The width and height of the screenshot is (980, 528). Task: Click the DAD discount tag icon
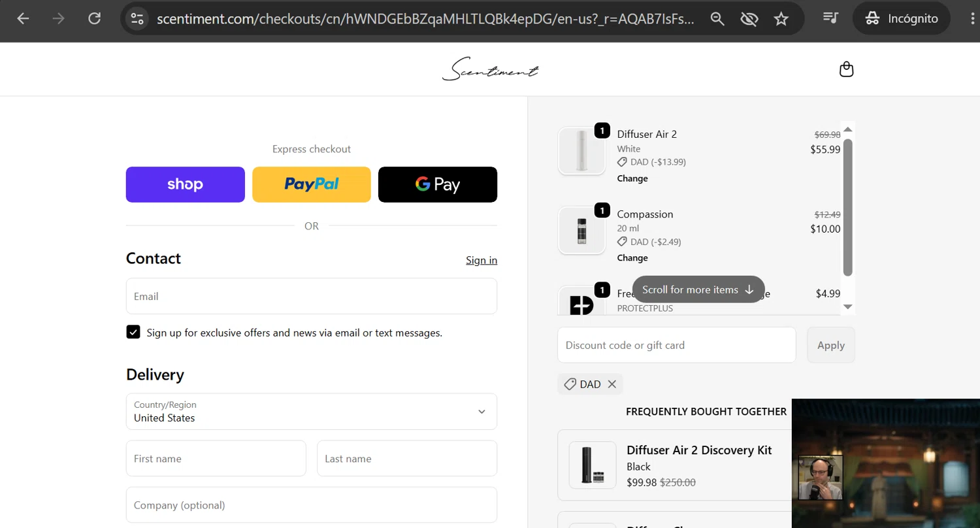coord(570,384)
